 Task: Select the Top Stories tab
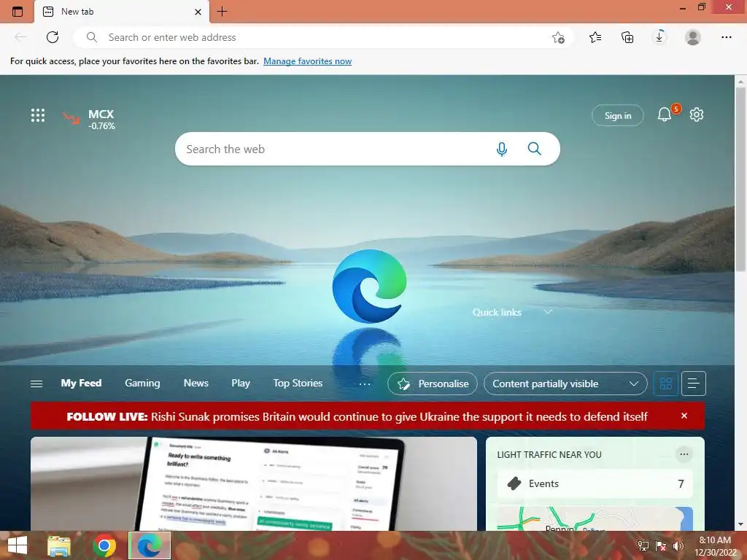(x=298, y=383)
